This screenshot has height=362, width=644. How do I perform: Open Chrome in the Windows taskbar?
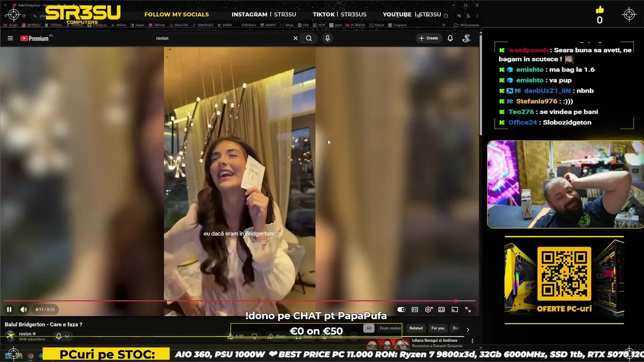[x=31, y=356]
